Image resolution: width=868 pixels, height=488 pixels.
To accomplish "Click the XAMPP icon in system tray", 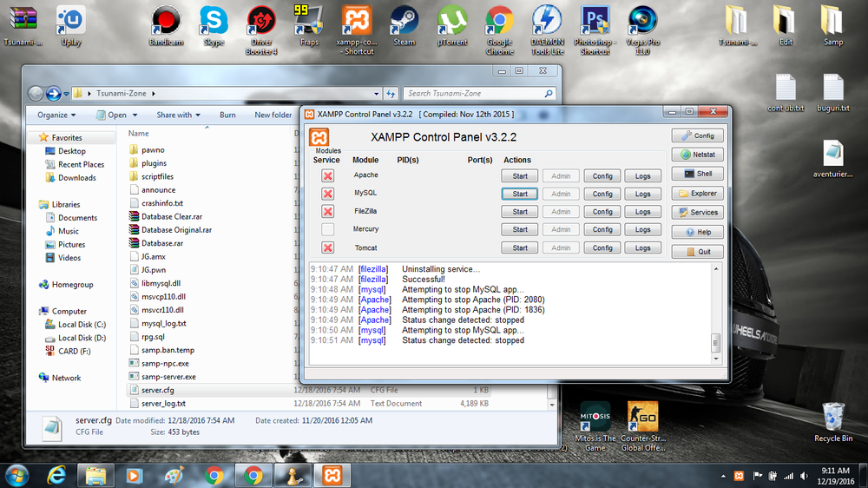I will coord(739,476).
